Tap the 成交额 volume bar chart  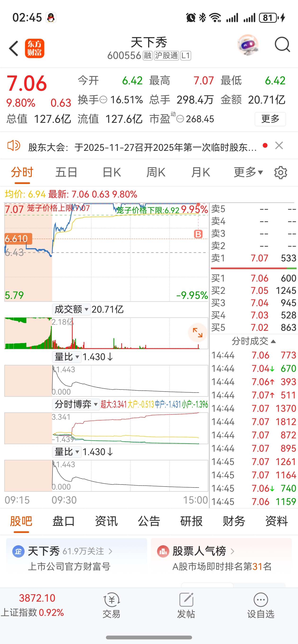coord(106,333)
